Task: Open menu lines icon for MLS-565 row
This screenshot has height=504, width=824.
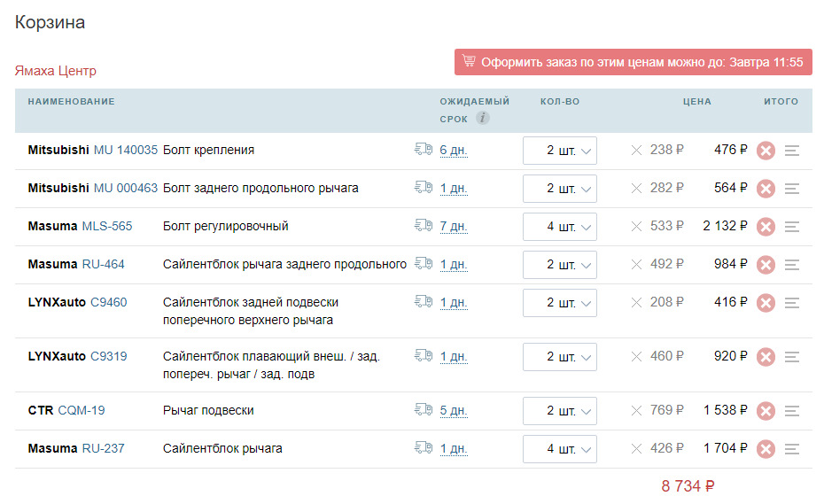Action: [792, 227]
